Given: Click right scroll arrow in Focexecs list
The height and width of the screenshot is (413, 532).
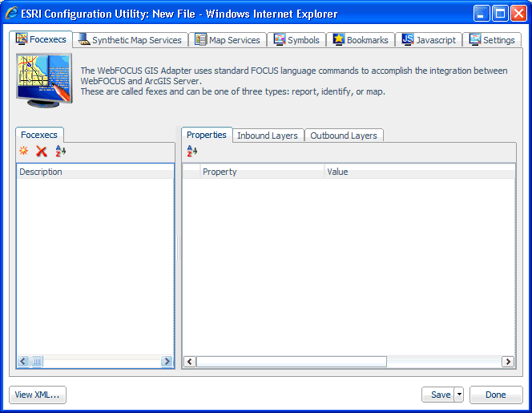Looking at the screenshot, I should [167, 361].
